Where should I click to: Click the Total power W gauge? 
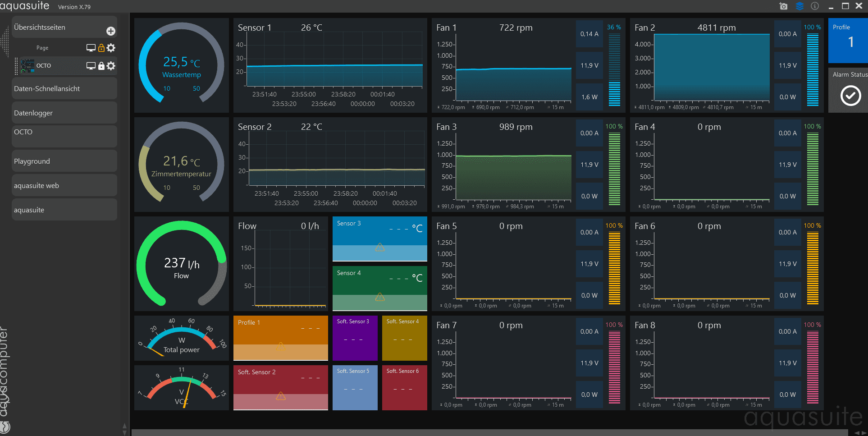pos(182,338)
